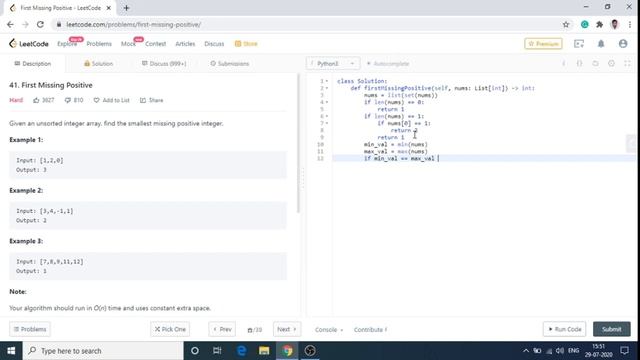The width and height of the screenshot is (640, 360).
Task: Click the problems list Problems button
Action: tap(30, 329)
